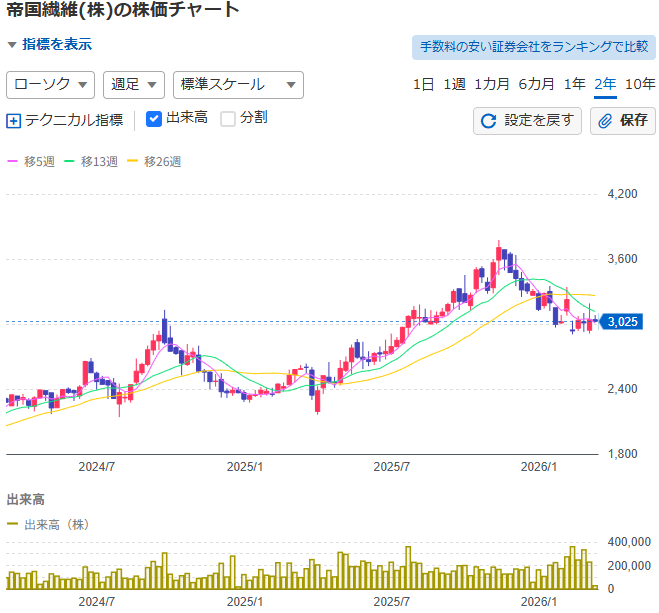Click the 3,025 current price label
659x613 pixels.
click(x=622, y=321)
